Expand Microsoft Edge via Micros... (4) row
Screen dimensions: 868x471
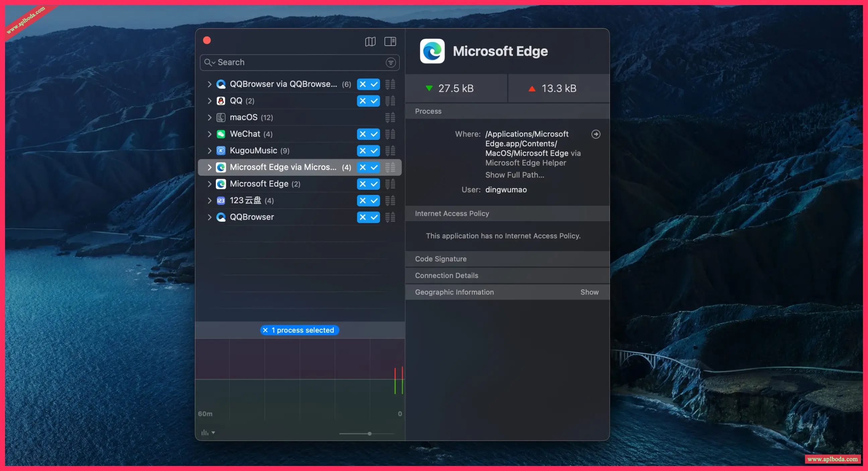coord(209,167)
